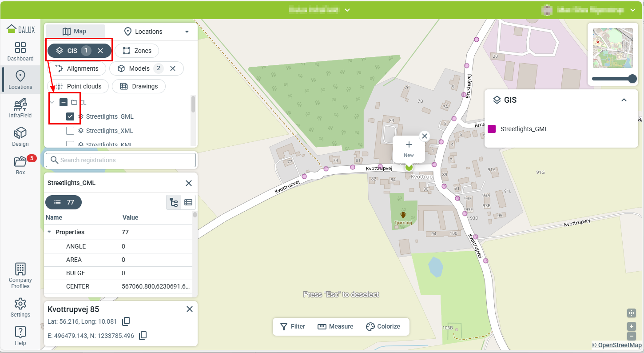Image resolution: width=644 pixels, height=353 pixels.
Task: Open the Locations dropdown arrow
Action: [187, 32]
